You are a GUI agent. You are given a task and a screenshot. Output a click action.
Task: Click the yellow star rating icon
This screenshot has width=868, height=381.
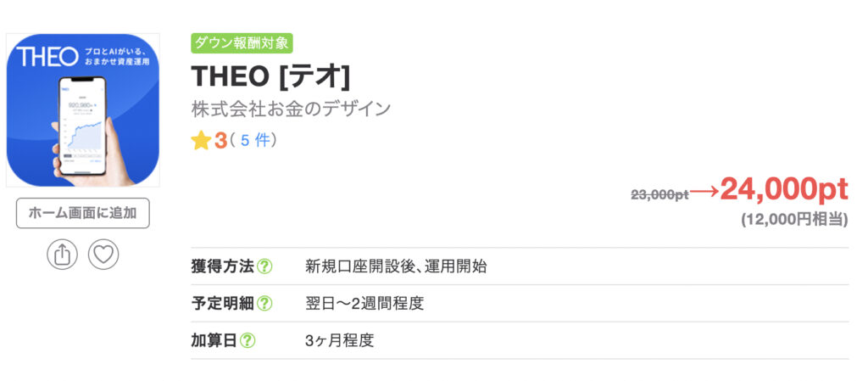tap(201, 140)
